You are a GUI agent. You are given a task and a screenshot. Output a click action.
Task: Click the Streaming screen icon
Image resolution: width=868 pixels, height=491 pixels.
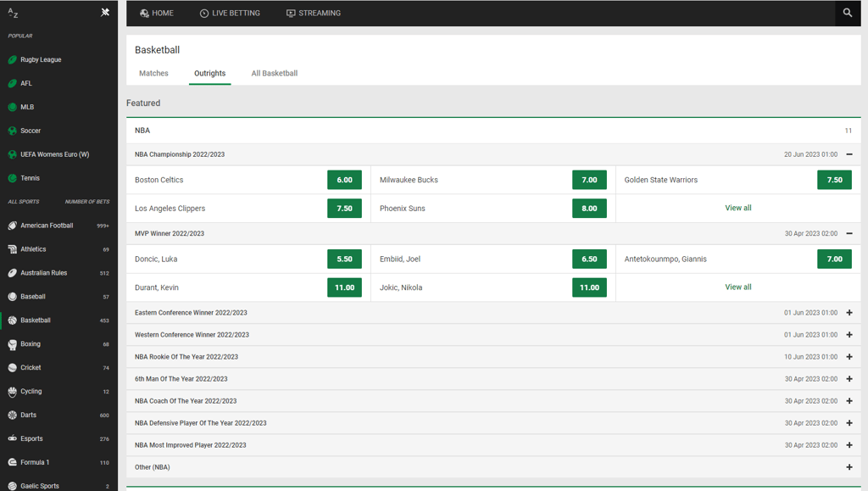click(x=291, y=14)
